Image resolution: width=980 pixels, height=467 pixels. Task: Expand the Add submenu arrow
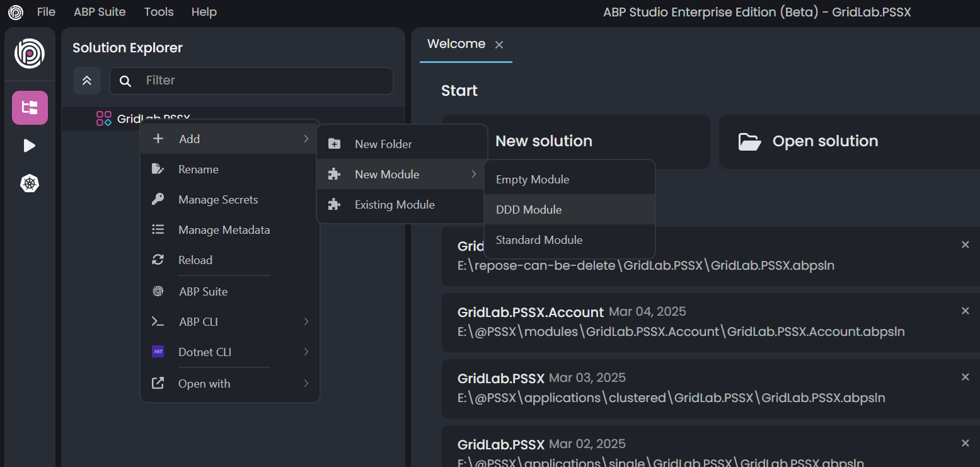(306, 139)
